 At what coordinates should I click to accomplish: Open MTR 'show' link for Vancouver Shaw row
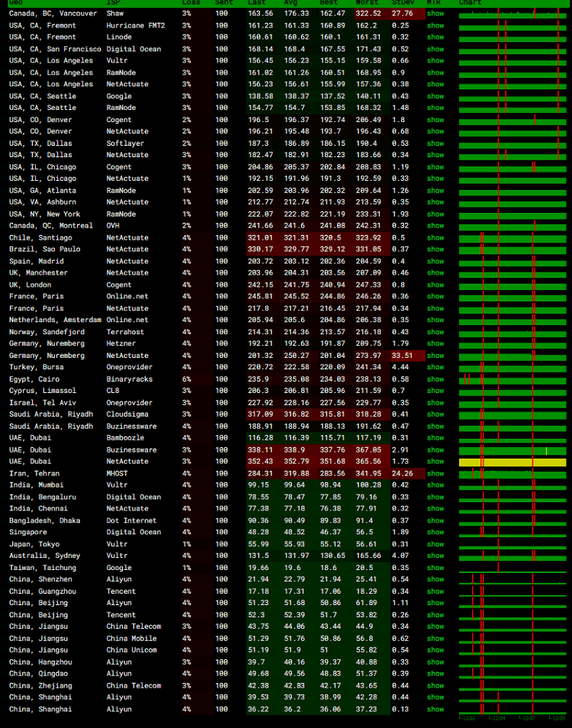click(435, 14)
